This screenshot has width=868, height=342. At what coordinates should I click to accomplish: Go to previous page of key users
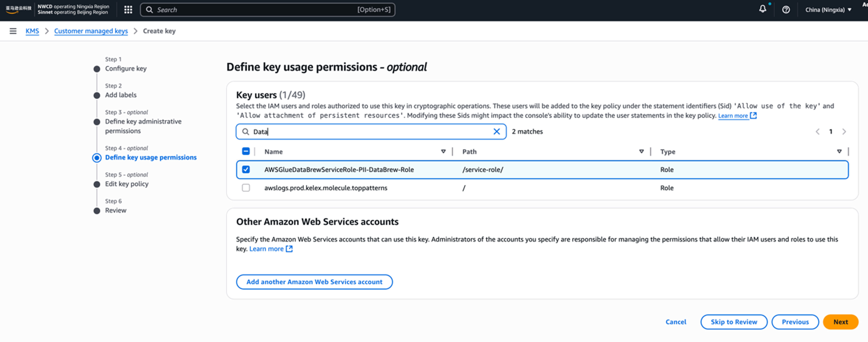pyautogui.click(x=818, y=132)
